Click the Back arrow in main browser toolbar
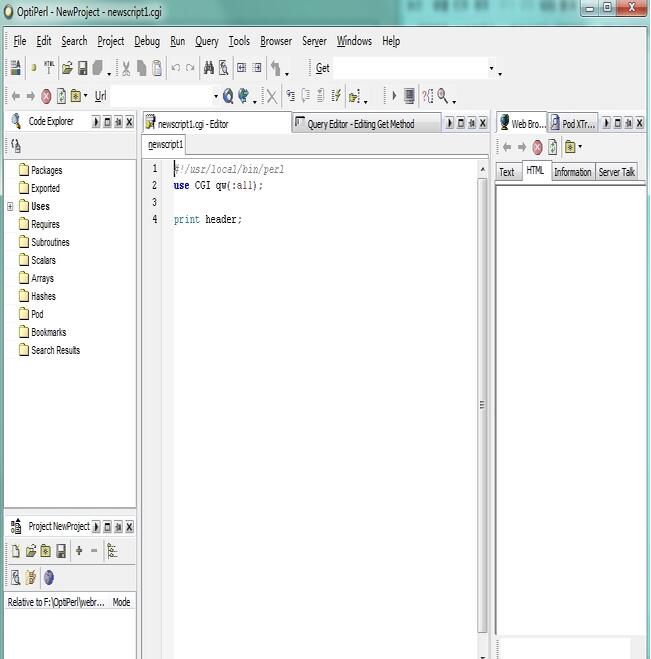Image resolution: width=651 pixels, height=659 pixels. tap(16, 96)
